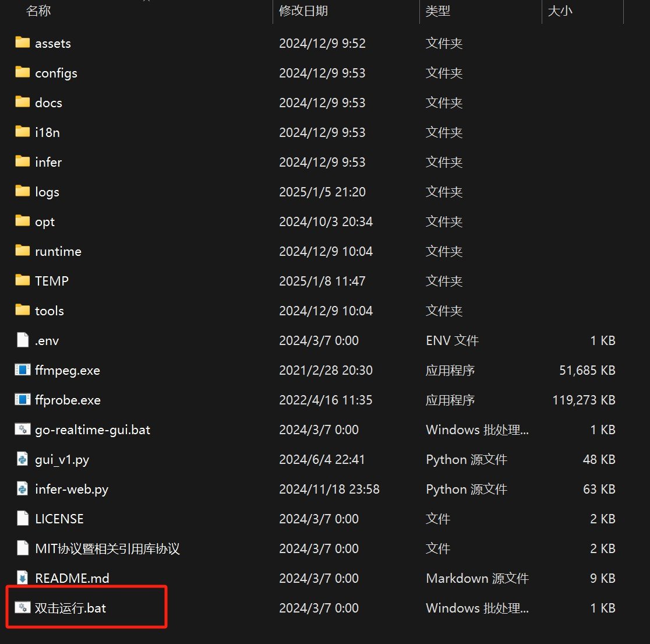Sort by the 大小 column header
The image size is (650, 644).
coord(560,10)
